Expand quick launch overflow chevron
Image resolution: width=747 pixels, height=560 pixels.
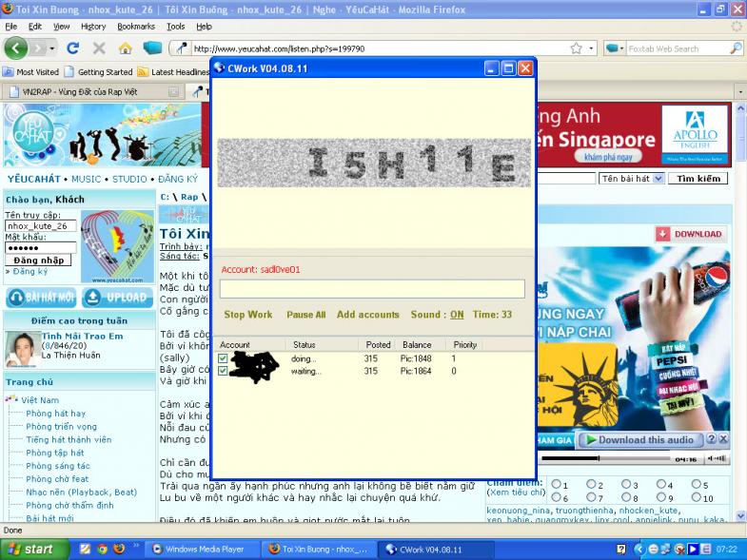136,545
